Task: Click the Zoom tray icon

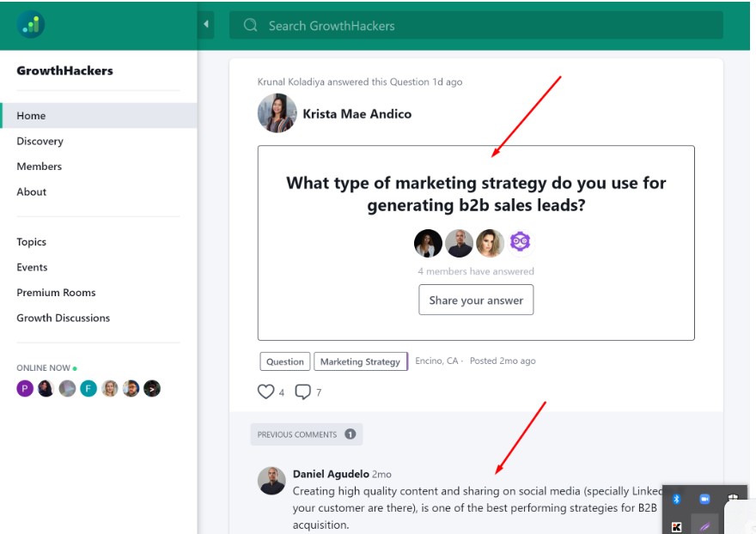Action: (x=704, y=500)
